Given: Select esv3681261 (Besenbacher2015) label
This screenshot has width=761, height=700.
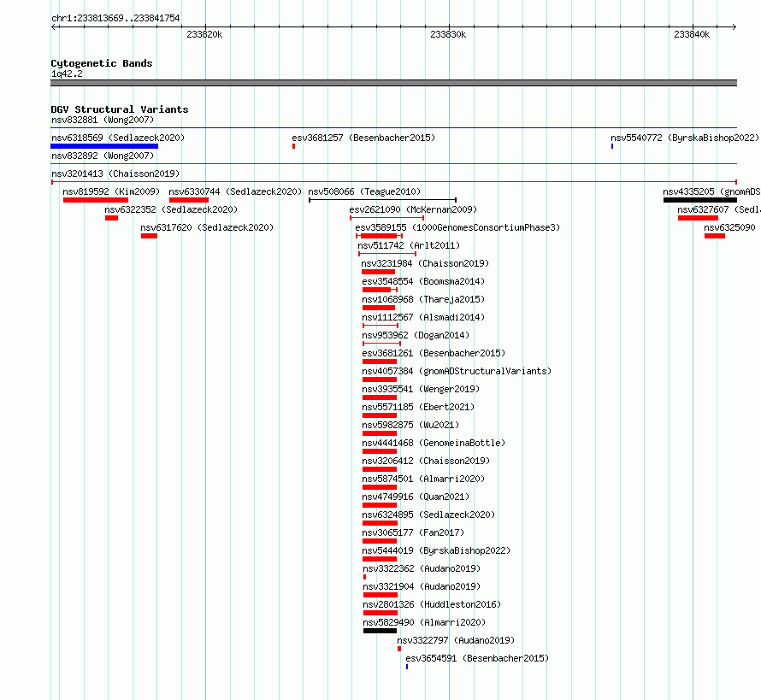Looking at the screenshot, I should (434, 353).
